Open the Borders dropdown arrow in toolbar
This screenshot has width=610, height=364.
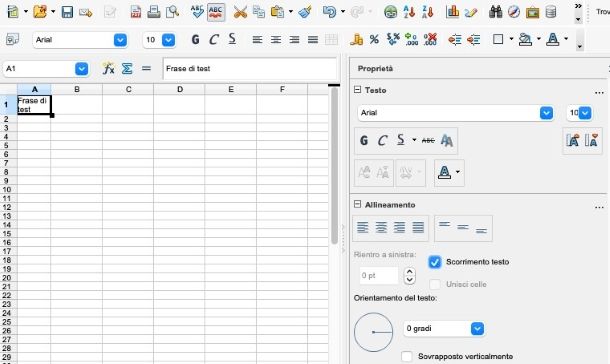[x=511, y=39]
